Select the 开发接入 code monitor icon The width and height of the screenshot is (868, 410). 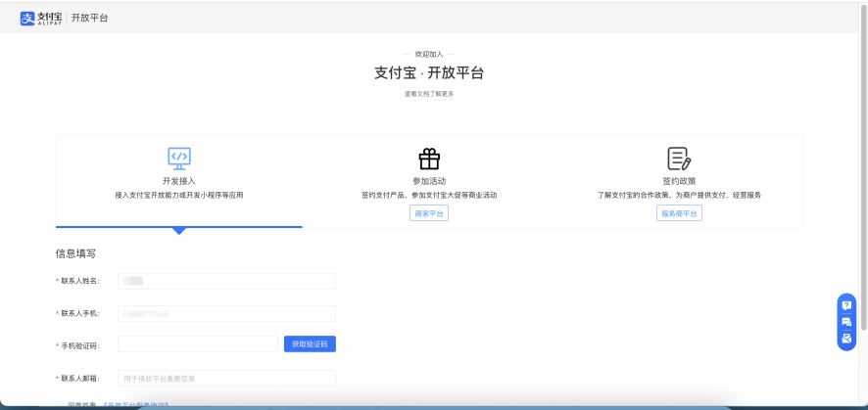tap(179, 159)
